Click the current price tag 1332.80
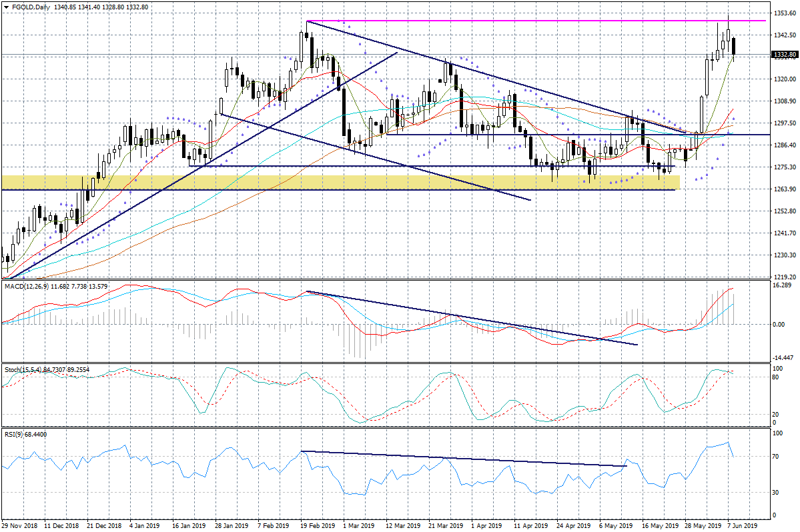Image resolution: width=800 pixels, height=532 pixels. tap(785, 55)
